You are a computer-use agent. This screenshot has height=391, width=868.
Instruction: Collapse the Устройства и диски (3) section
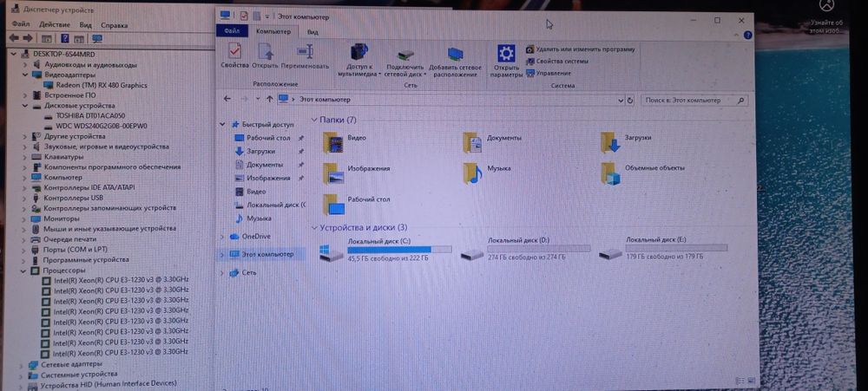314,227
